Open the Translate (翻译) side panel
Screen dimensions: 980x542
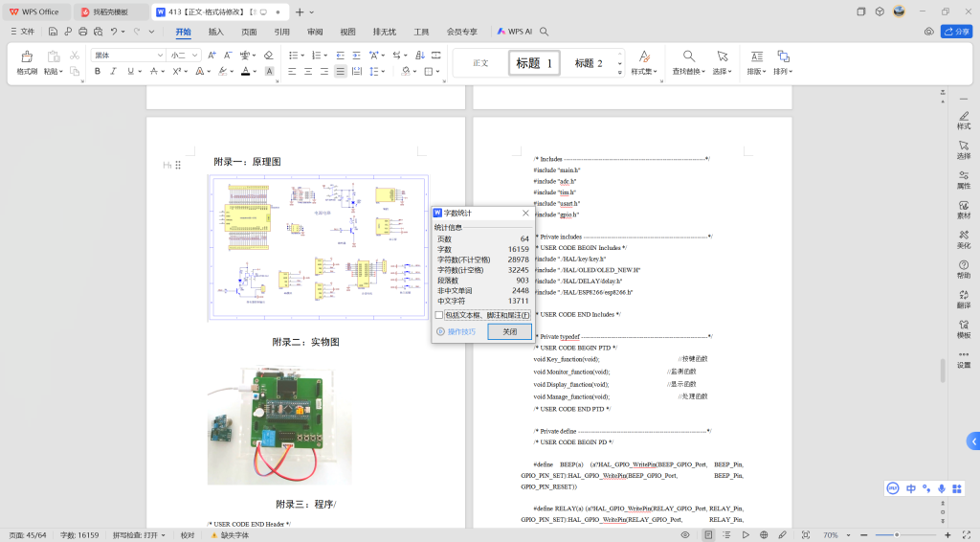tap(964, 300)
